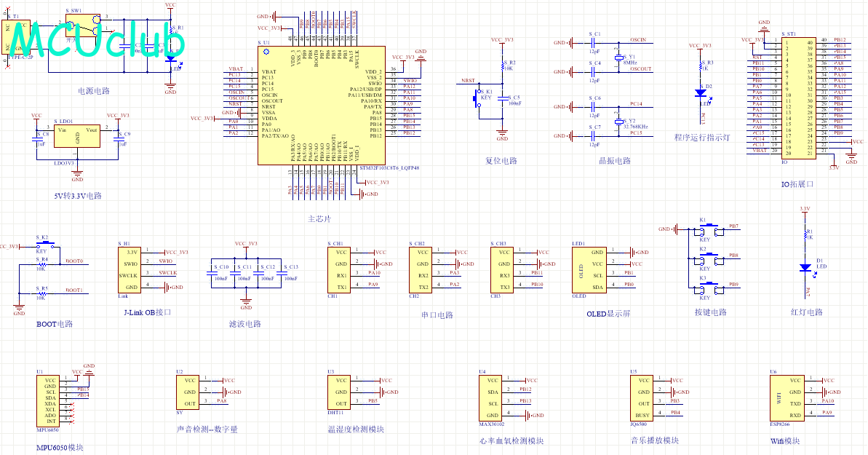Select the S_R2 10K resistor
The width and height of the screenshot is (868, 455).
coord(503,66)
